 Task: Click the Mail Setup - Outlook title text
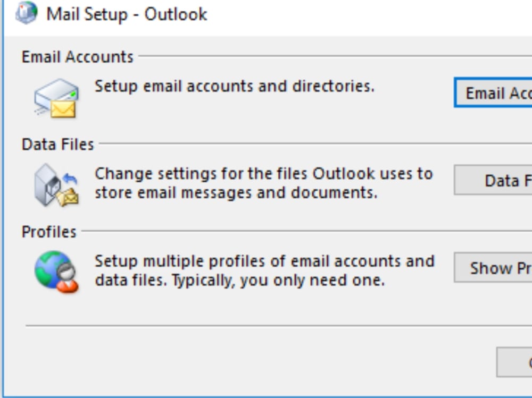pyautogui.click(x=125, y=14)
